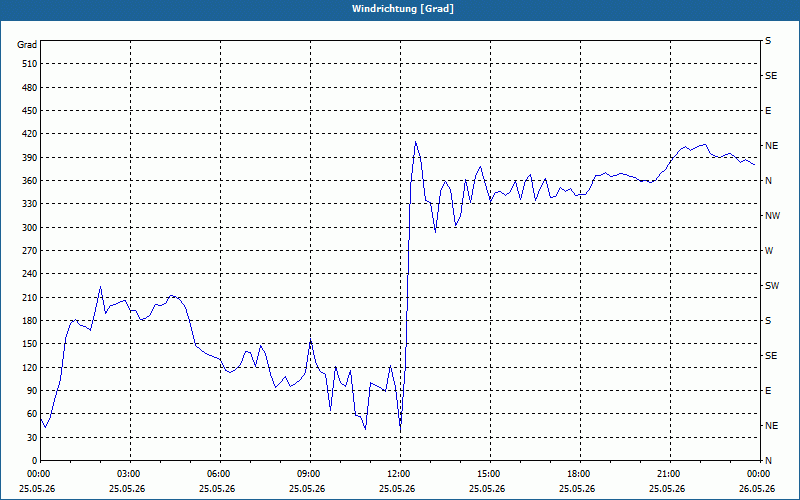The image size is (800, 500).
Task: Click the chart title 'Windrichtung [Grad]'
Action: [403, 9]
